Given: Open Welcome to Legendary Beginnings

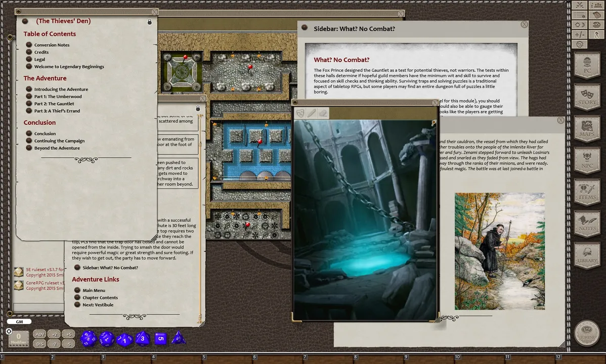Looking at the screenshot, I should (69, 66).
